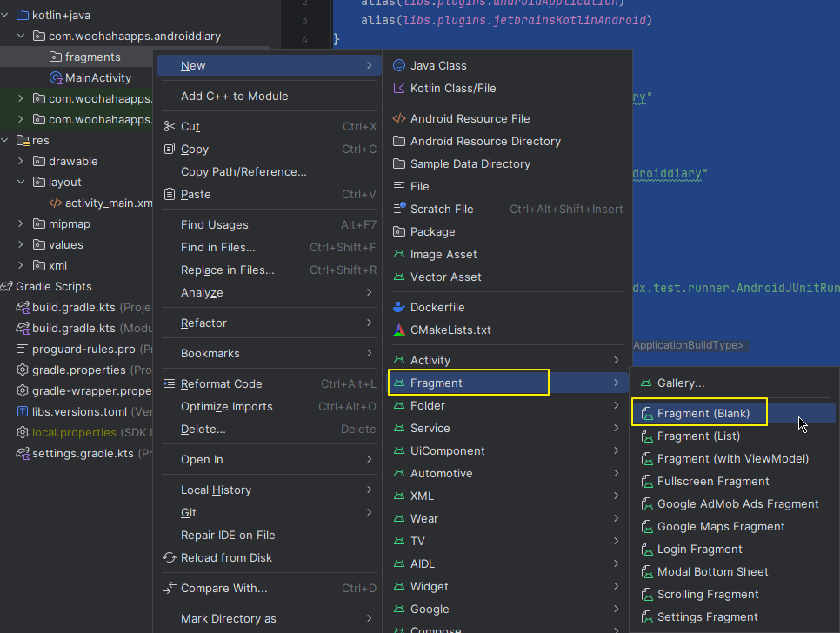Click the Dockerfile whale icon

[399, 307]
